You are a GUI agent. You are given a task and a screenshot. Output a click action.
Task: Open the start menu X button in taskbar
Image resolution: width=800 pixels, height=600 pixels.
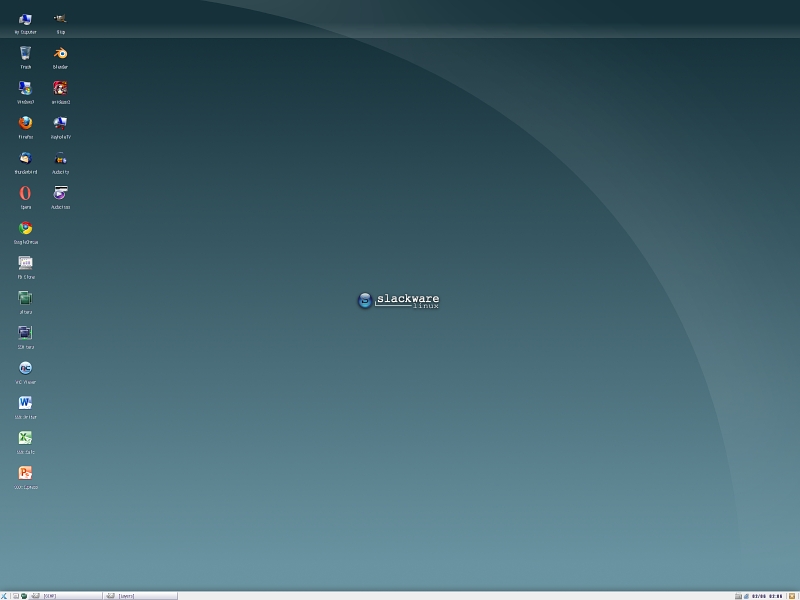(x=4, y=596)
